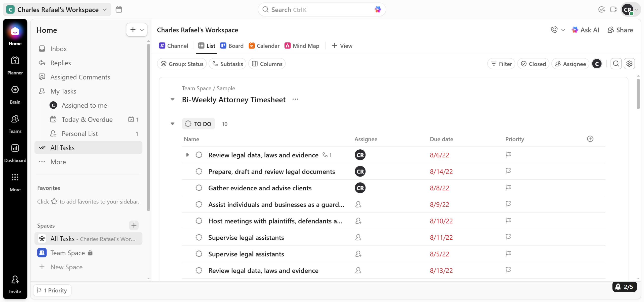The width and height of the screenshot is (644, 302).
Task: Add a new column with the plus circle icon
Action: coord(590,139)
